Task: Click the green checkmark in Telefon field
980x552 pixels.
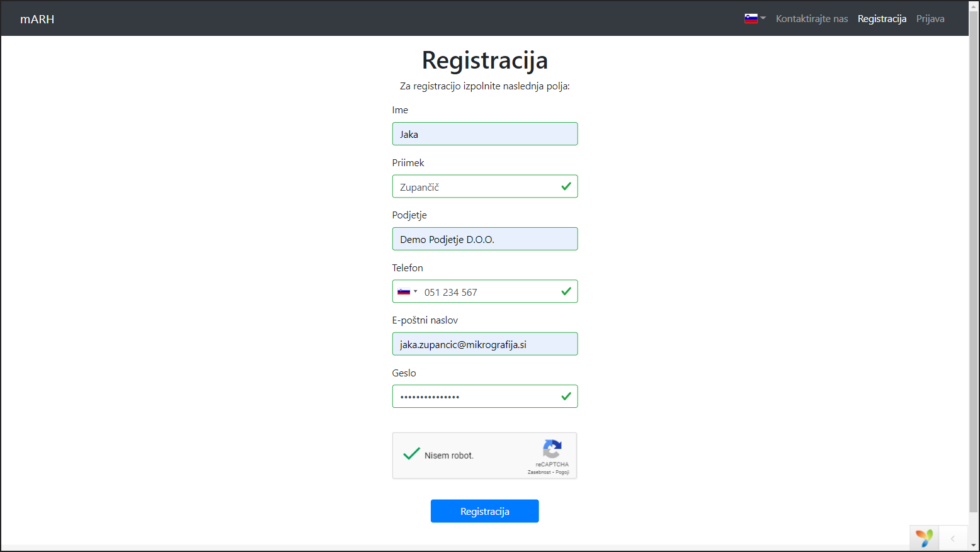Action: click(x=566, y=291)
